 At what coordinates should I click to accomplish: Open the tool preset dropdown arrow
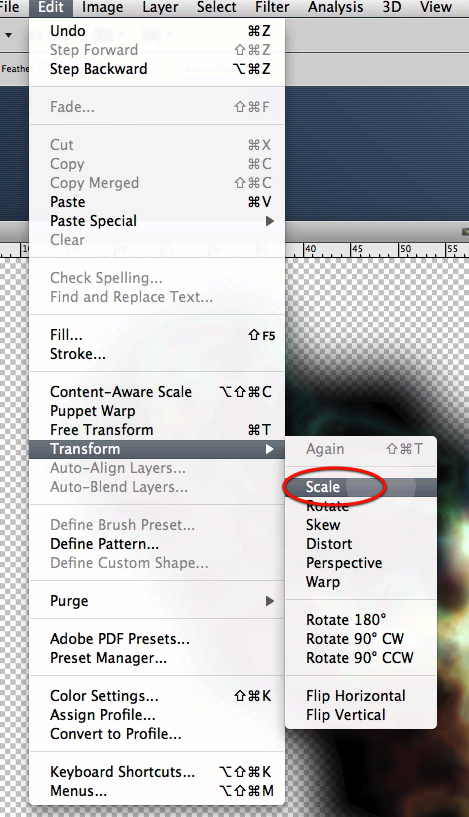[8, 35]
